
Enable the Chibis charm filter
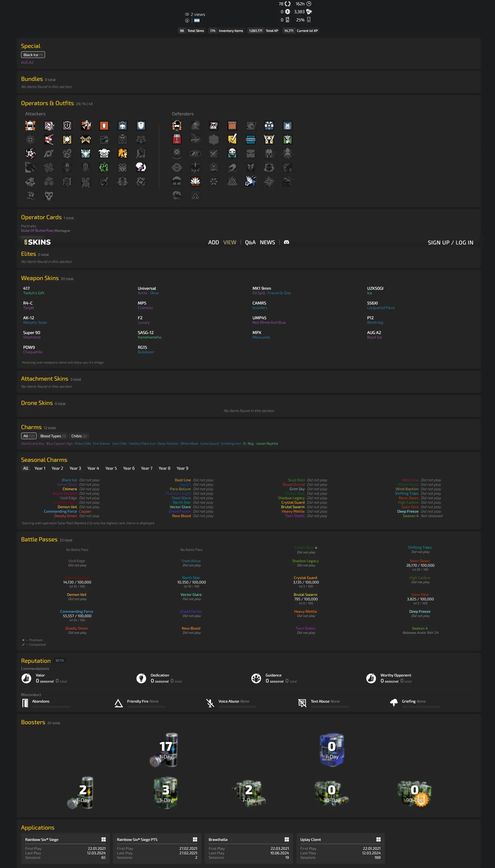[x=79, y=436]
